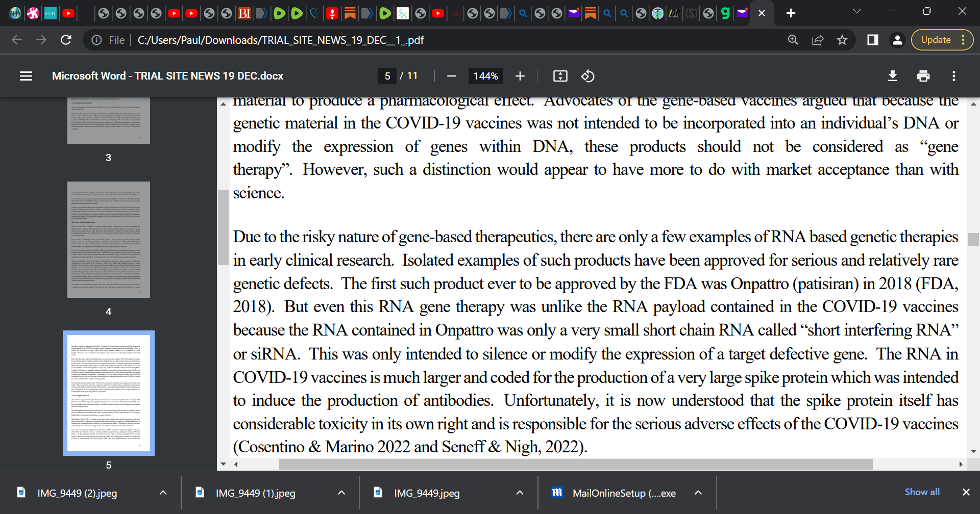This screenshot has width=980, height=514.
Task: Bookmark this tab with the star icon
Action: [842, 40]
